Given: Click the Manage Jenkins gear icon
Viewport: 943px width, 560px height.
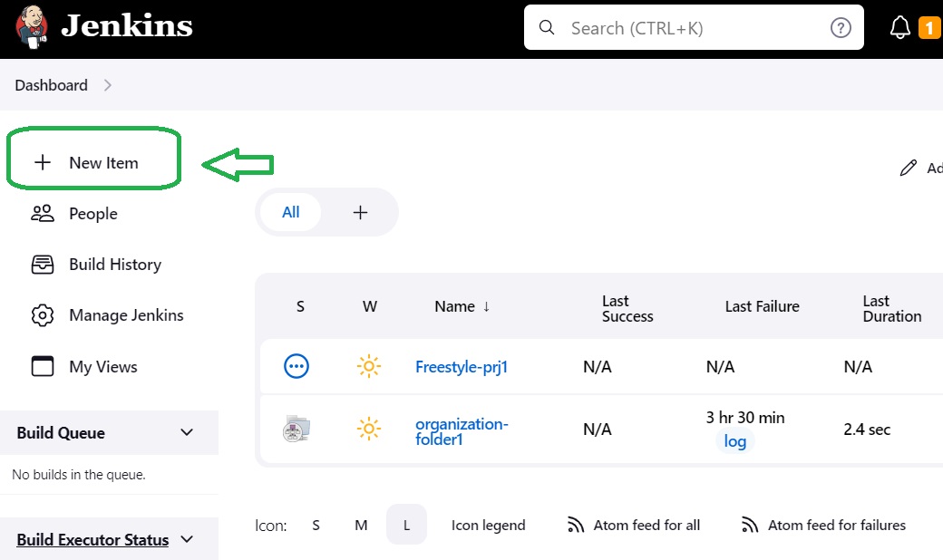Looking at the screenshot, I should tap(42, 315).
